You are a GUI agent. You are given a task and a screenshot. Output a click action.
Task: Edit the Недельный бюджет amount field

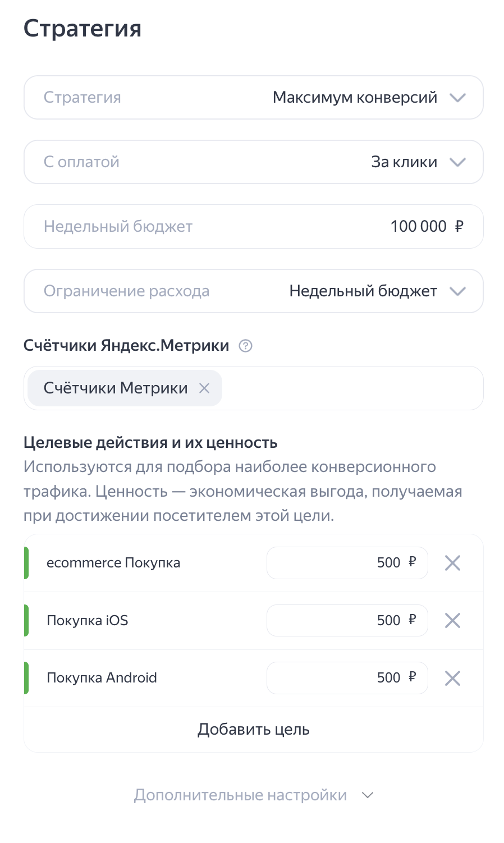coord(418,227)
